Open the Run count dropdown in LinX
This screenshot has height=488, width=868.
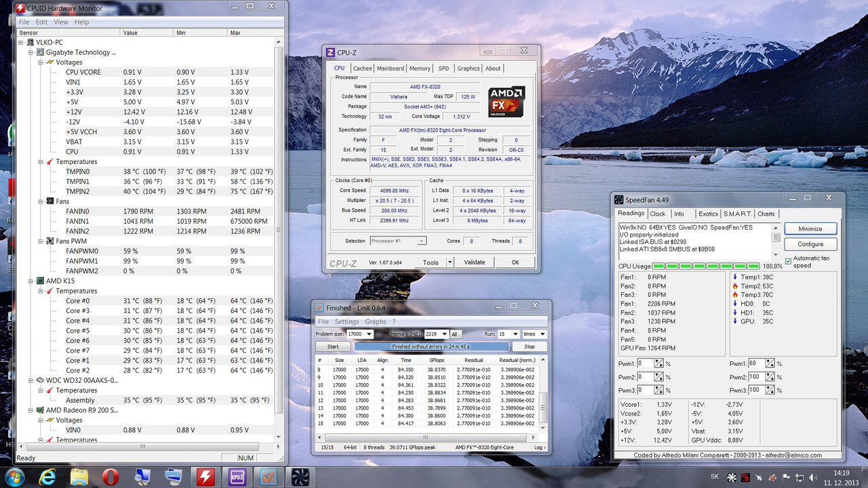click(x=515, y=334)
